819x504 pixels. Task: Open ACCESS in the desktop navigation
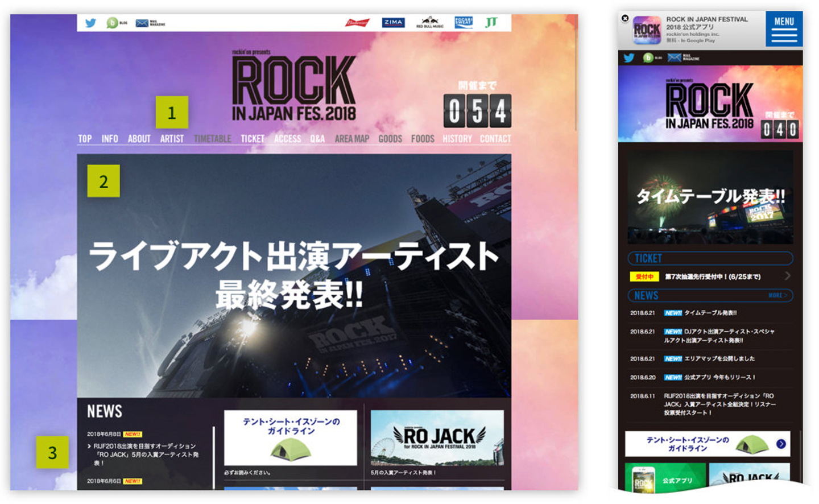[x=288, y=139]
